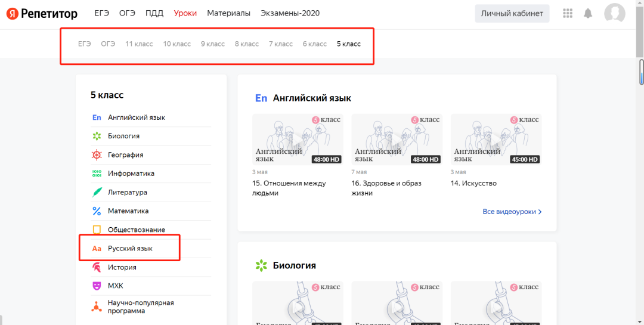Click the Математика percent icon
This screenshot has height=325, width=644.
click(x=97, y=211)
